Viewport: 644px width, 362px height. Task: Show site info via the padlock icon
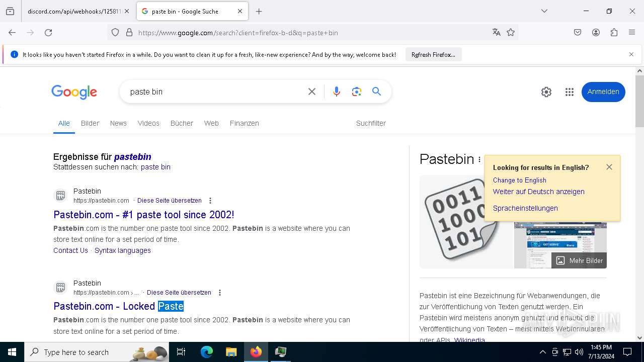[129, 33]
